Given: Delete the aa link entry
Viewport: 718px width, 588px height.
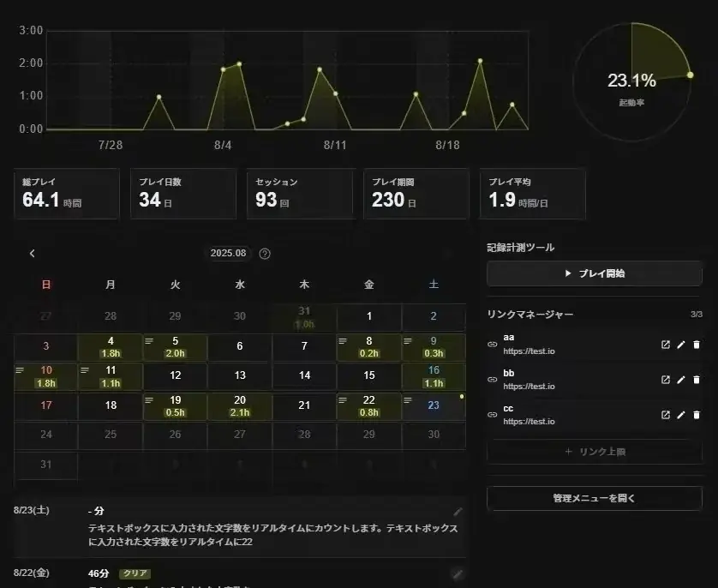Looking at the screenshot, I should [697, 345].
